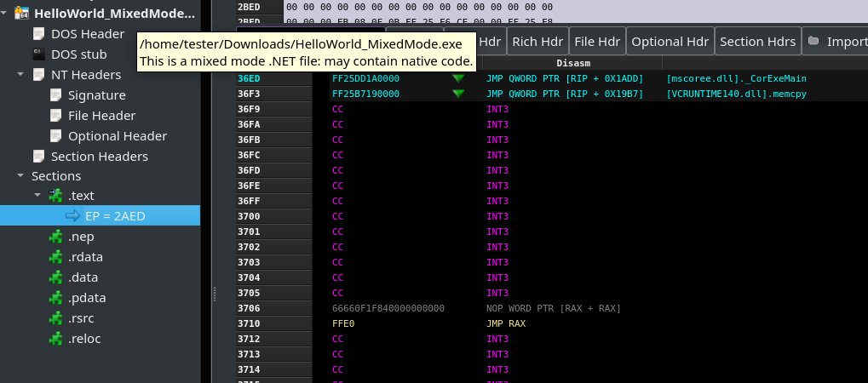The width and height of the screenshot is (868, 383).
Task: Click the green follow arrow on row 36F3
Action: [457, 94]
